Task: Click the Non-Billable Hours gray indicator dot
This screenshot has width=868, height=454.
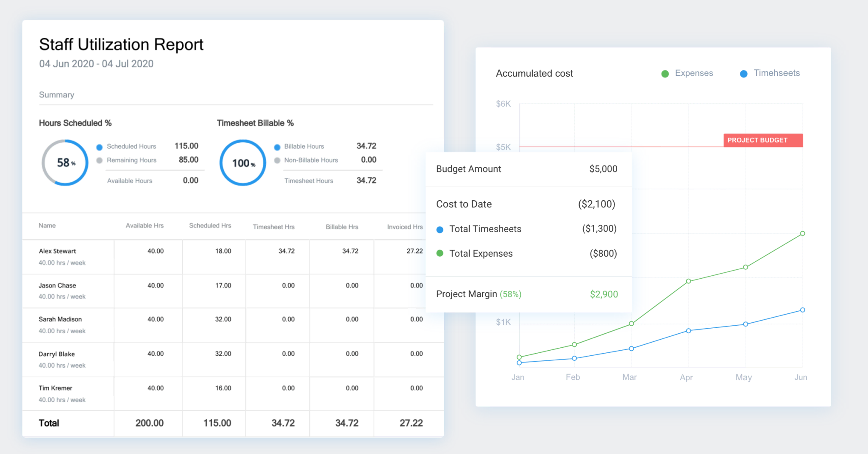Action: pos(277,161)
